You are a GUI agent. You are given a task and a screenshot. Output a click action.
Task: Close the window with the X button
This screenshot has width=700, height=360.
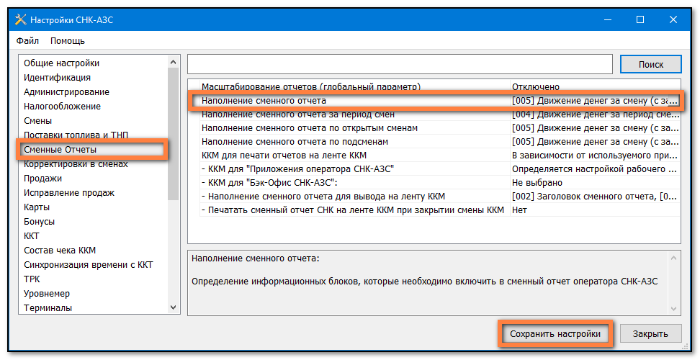[x=673, y=20]
